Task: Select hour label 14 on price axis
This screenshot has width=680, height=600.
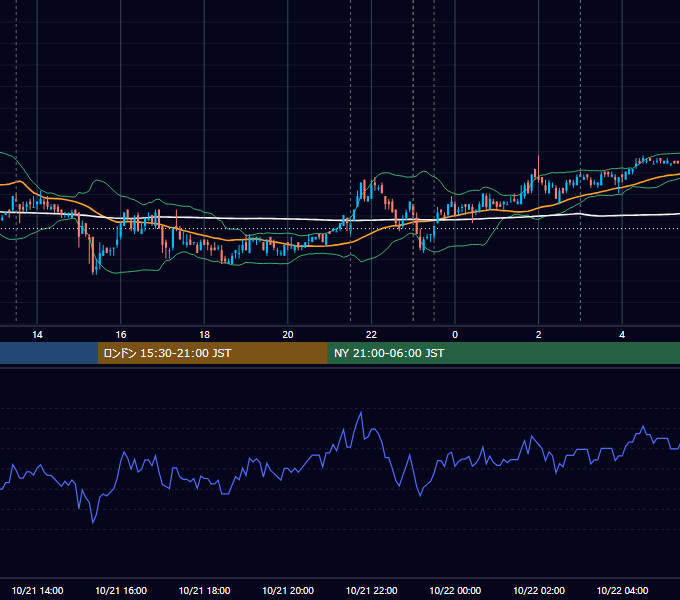Action: click(x=37, y=335)
